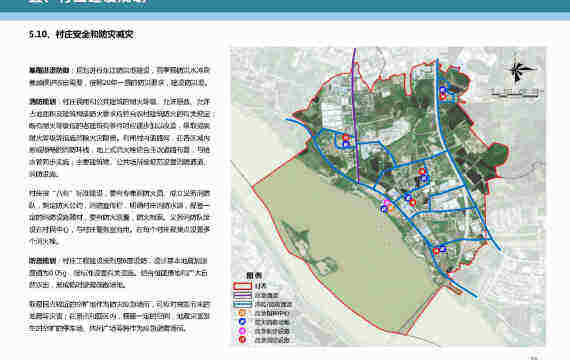This screenshot has height=360, width=570.
Task: Click the red map marker beside the purple line
Action: pyautogui.click(x=346, y=138)
